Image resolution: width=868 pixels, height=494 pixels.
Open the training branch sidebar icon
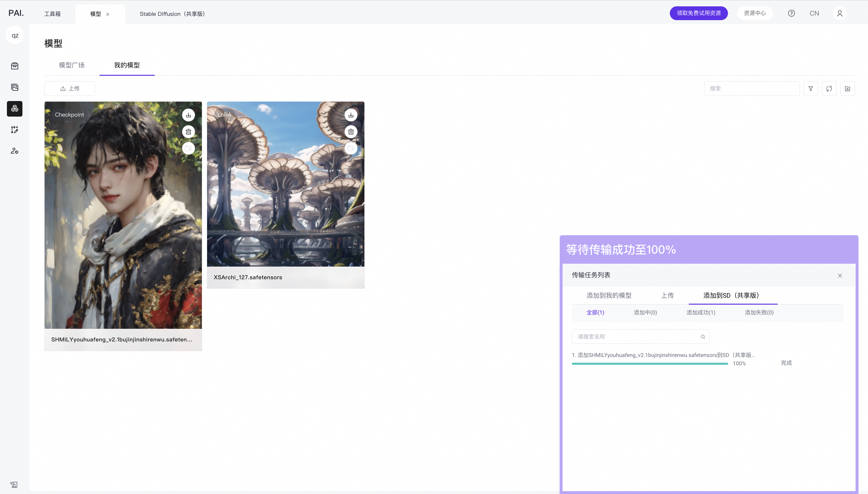pyautogui.click(x=15, y=130)
